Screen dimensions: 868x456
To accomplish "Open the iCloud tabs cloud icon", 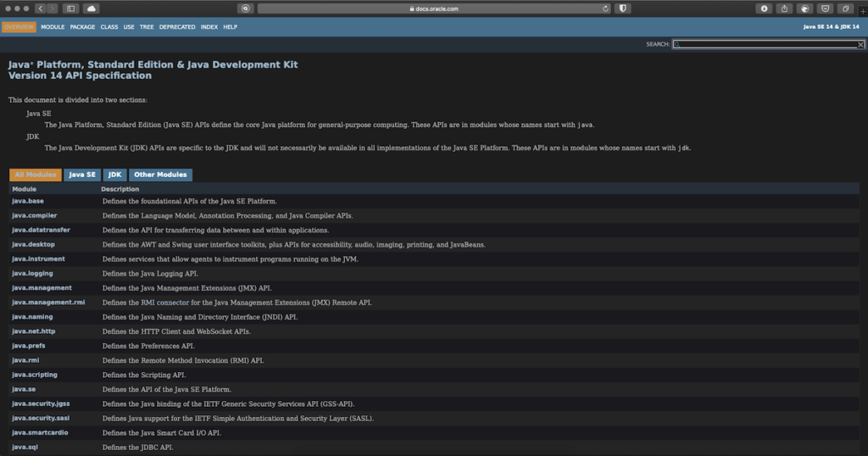I will 91,8.
